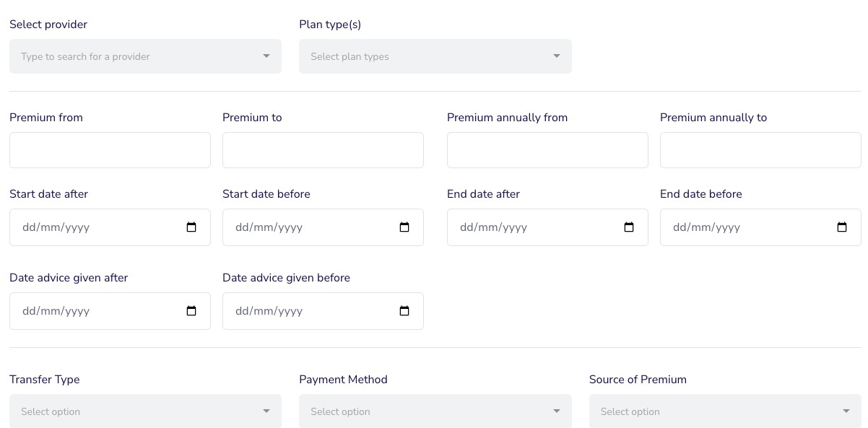Viewport: 868px width, 428px height.
Task: Open the Payment Method dropdown
Action: pyautogui.click(x=435, y=411)
